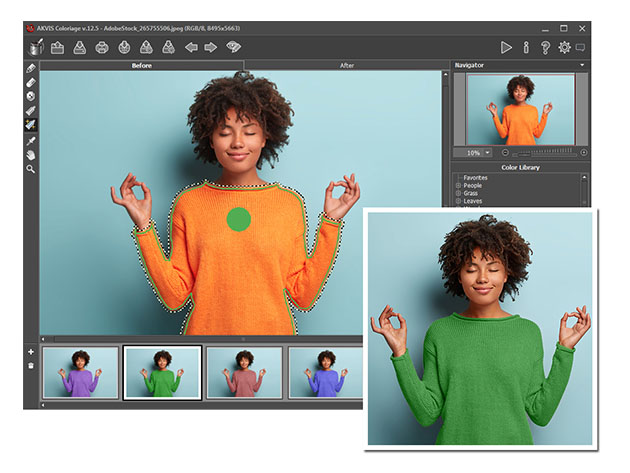Expand the Grass color category
Screen dimensions: 630x473
point(459,193)
